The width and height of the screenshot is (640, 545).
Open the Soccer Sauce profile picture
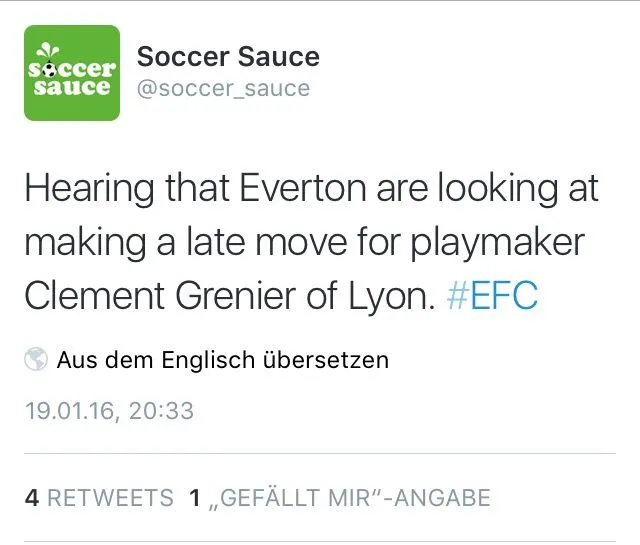click(71, 73)
